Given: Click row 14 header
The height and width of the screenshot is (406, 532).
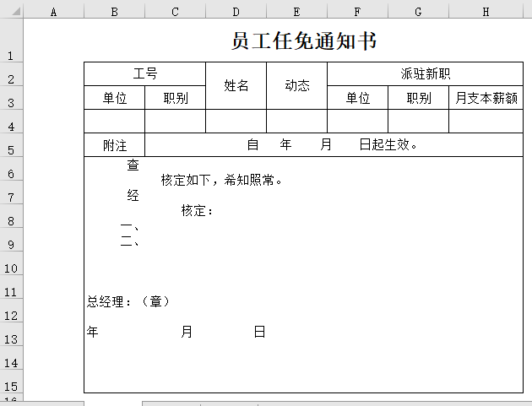Looking at the screenshot, I should 11,363.
